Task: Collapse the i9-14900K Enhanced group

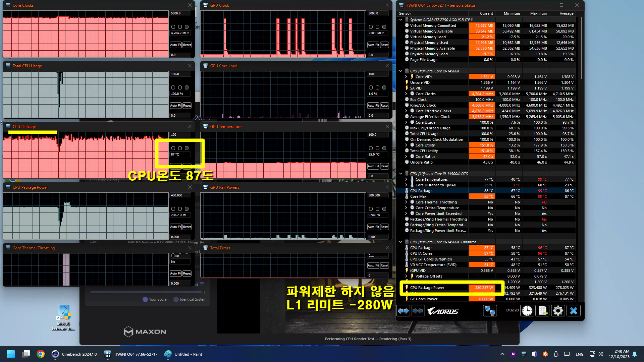Action: 400,242
